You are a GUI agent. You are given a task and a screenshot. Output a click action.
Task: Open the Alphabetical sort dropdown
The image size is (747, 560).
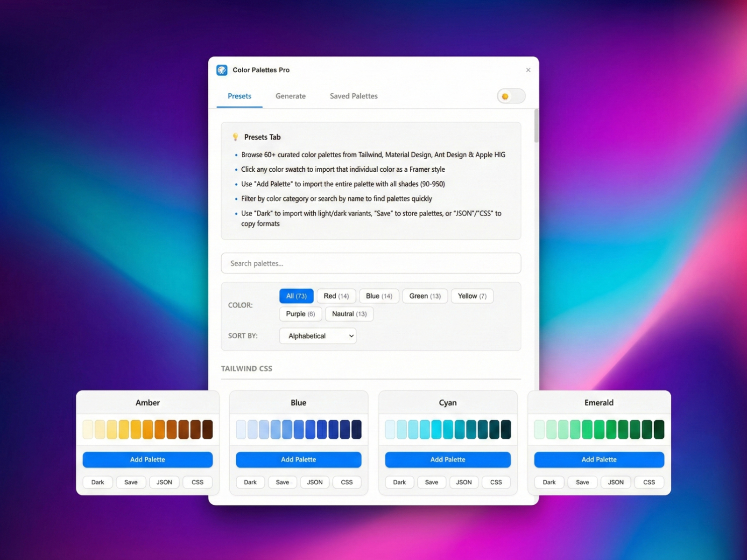tap(317, 336)
